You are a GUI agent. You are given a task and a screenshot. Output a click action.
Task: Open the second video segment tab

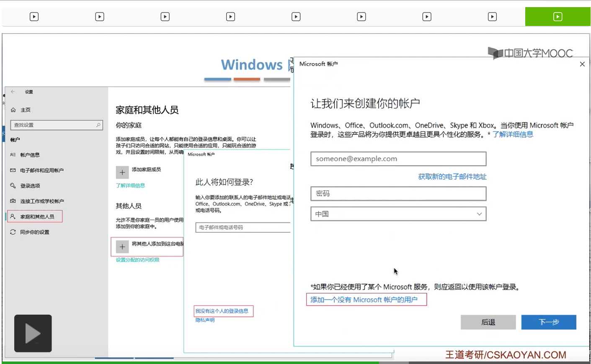click(x=100, y=17)
